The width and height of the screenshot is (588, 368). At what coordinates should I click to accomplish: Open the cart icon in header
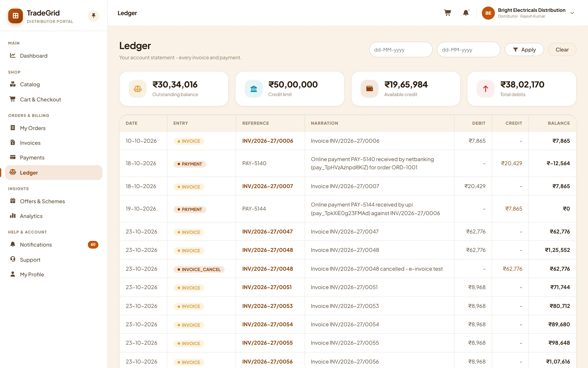pos(447,13)
